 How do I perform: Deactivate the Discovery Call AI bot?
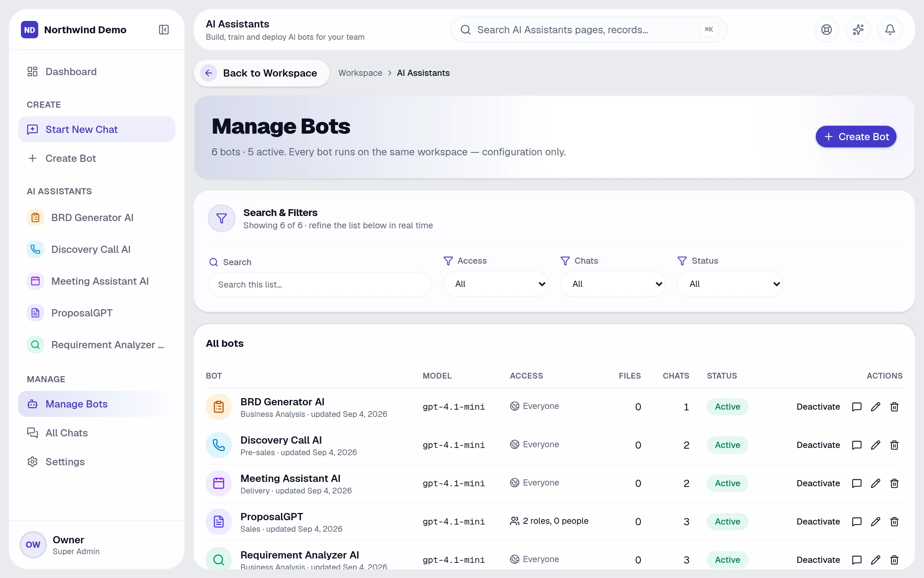pyautogui.click(x=818, y=445)
